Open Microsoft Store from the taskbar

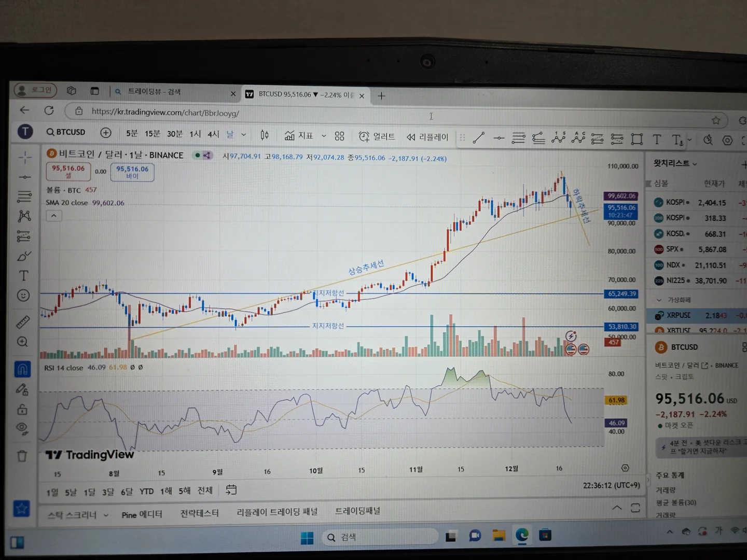tap(545, 535)
